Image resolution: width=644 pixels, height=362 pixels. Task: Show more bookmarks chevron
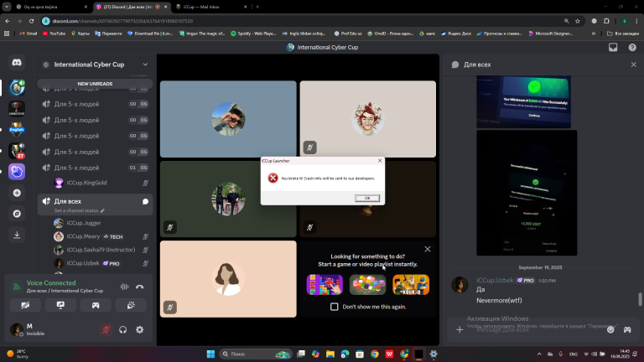(x=594, y=34)
